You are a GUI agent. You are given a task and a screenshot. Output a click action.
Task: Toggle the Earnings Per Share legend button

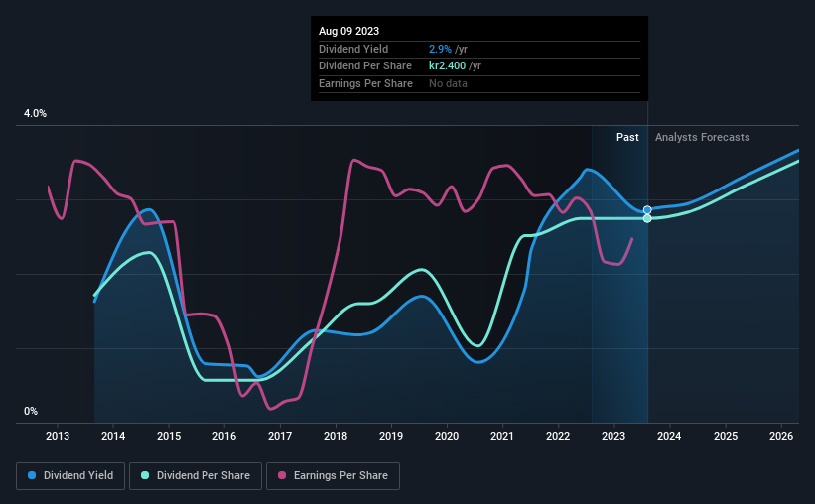click(333, 476)
